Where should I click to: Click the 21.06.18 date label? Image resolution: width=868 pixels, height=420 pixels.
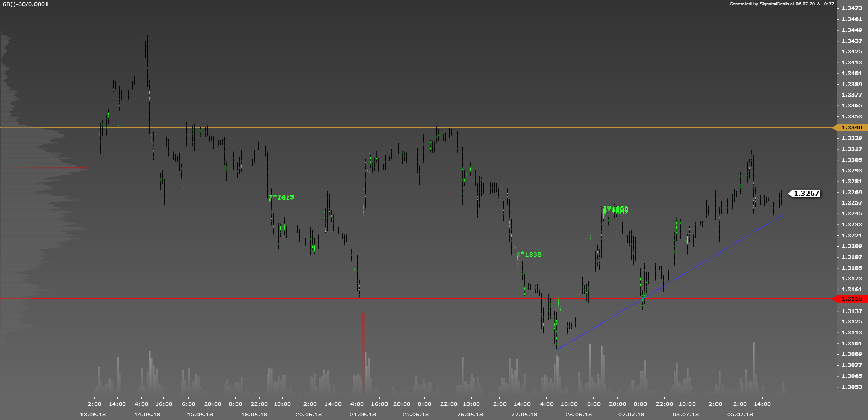click(363, 415)
